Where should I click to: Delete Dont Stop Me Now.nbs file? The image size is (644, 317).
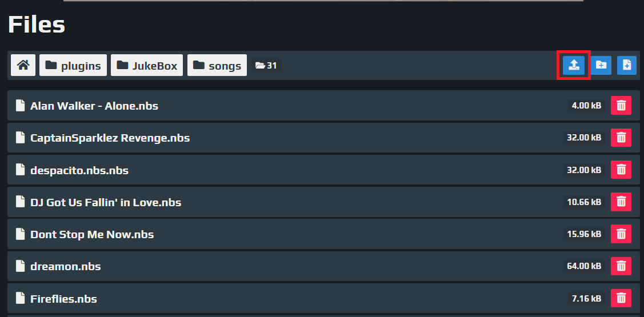(621, 234)
